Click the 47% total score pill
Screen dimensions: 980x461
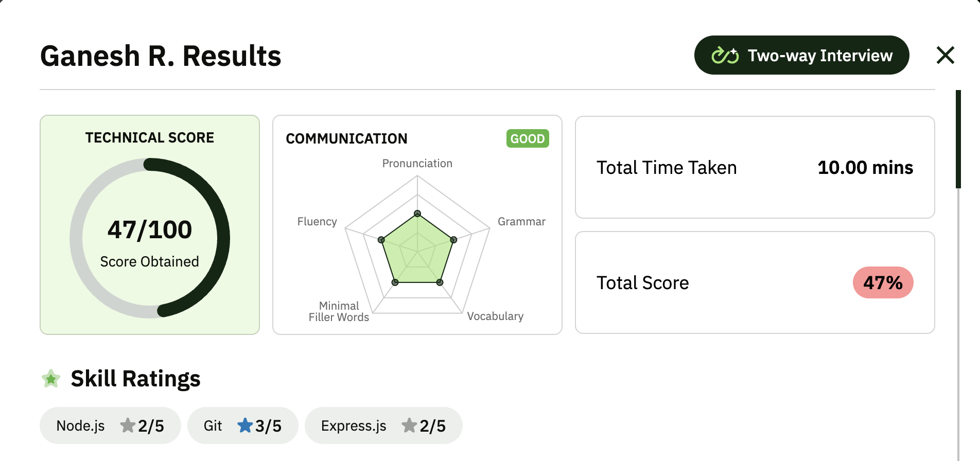click(x=883, y=282)
